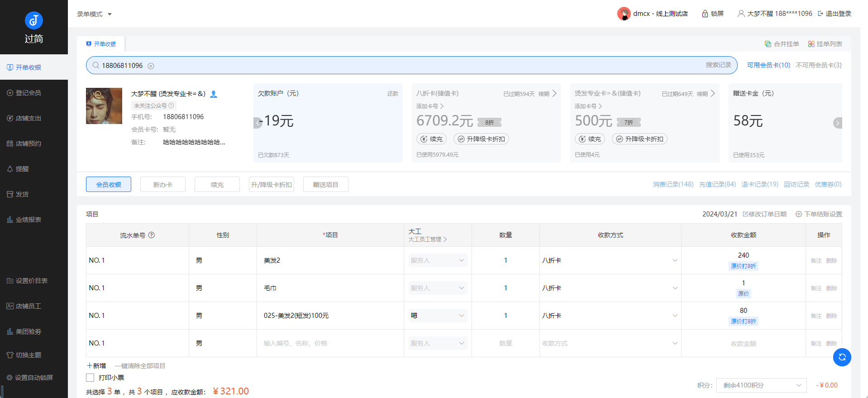Switch to 可用会员卡(10) tab
Viewport: 868px width, 398px height.
coord(768,65)
